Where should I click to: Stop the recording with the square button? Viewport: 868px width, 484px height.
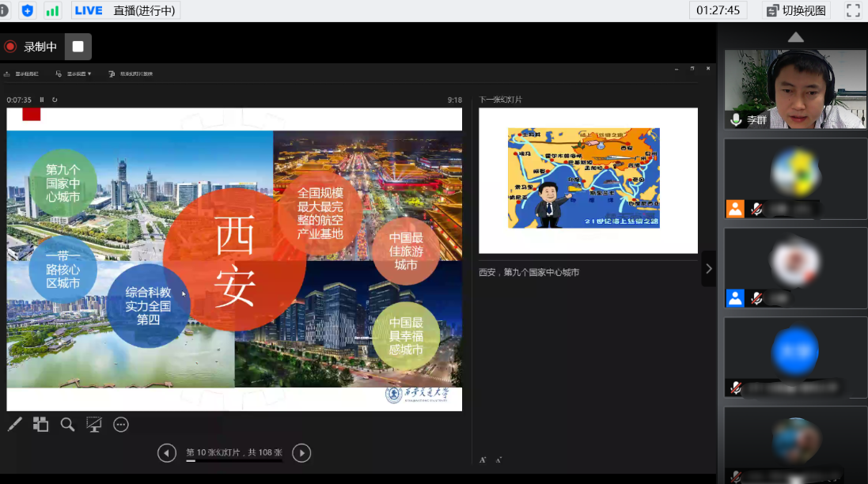(78, 47)
